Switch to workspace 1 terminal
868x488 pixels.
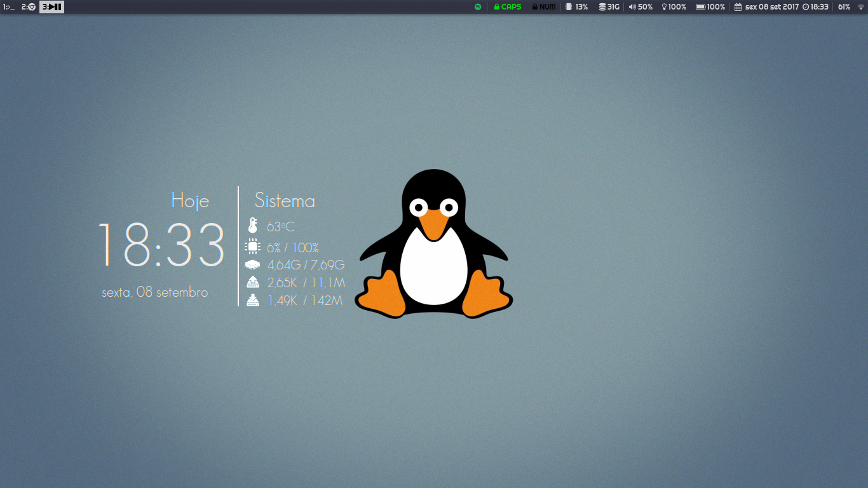(9, 7)
